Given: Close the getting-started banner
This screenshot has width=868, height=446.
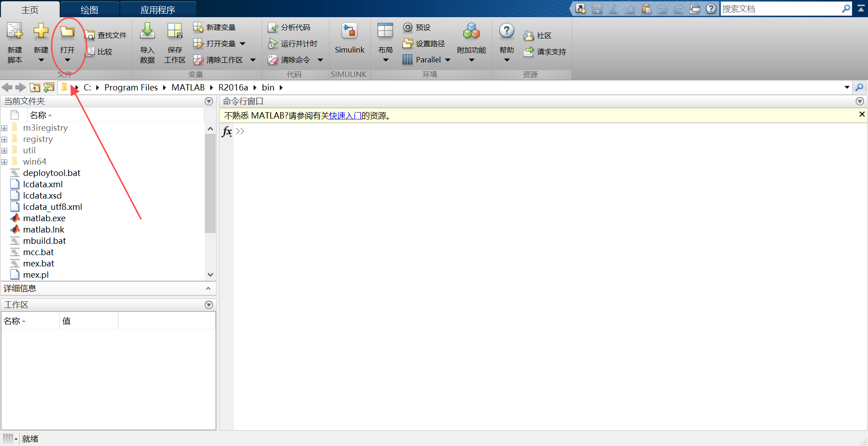Looking at the screenshot, I should [x=862, y=114].
